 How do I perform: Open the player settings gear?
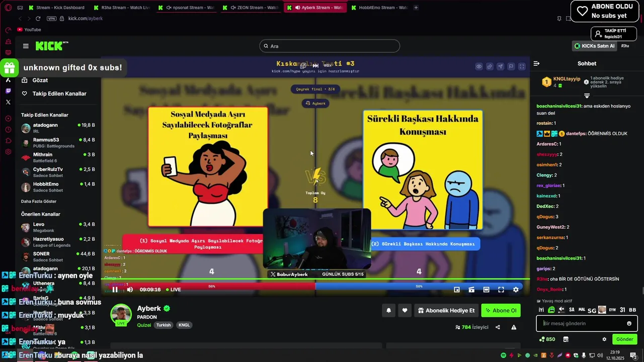516,290
